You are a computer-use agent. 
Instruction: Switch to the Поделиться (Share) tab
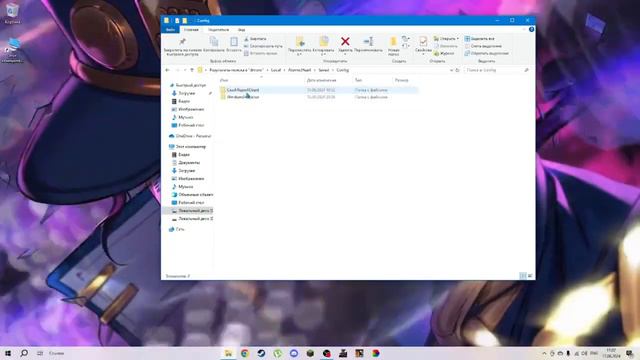pyautogui.click(x=218, y=30)
